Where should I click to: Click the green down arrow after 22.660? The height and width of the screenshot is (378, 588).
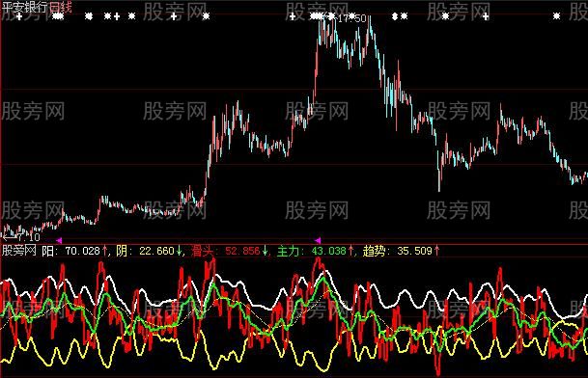point(179,251)
